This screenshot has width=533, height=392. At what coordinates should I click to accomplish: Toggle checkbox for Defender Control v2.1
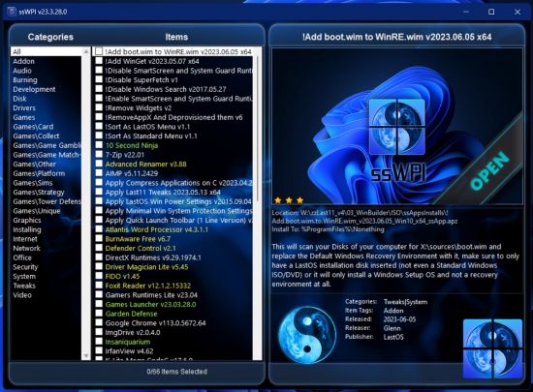(99, 248)
